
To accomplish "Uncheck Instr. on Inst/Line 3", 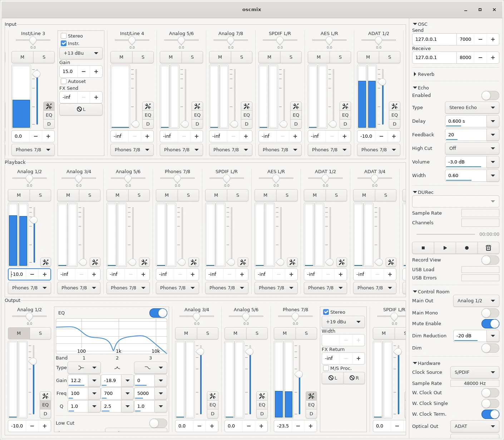I will (x=64, y=43).
